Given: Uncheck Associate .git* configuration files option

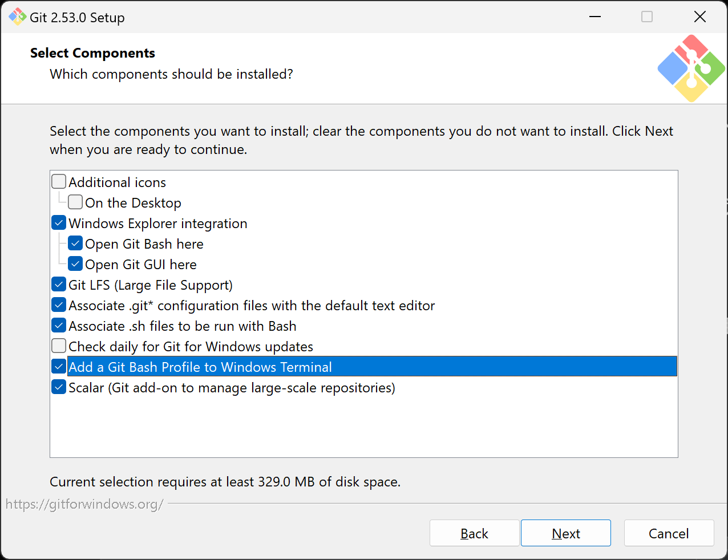Looking at the screenshot, I should coord(59,305).
